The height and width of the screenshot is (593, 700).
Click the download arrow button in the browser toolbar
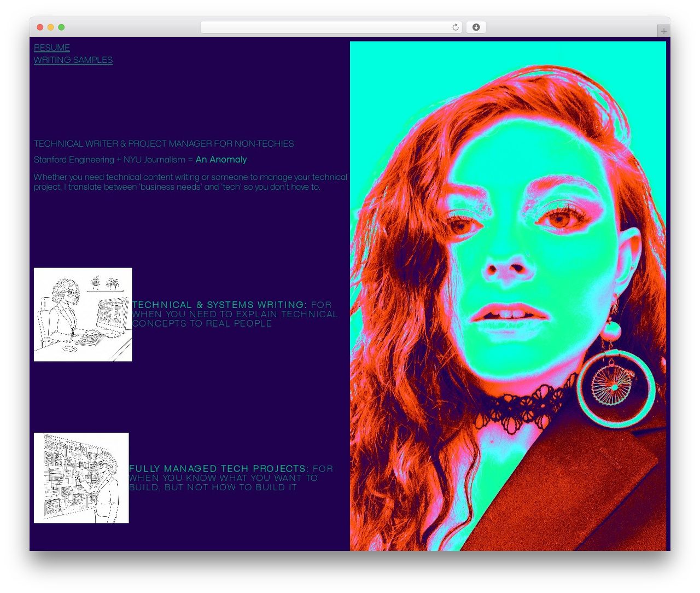pos(476,27)
